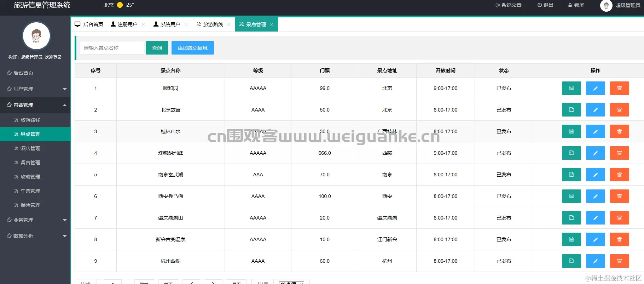
Task: Expand the 用户管理 sidebar menu
Action: pos(35,89)
